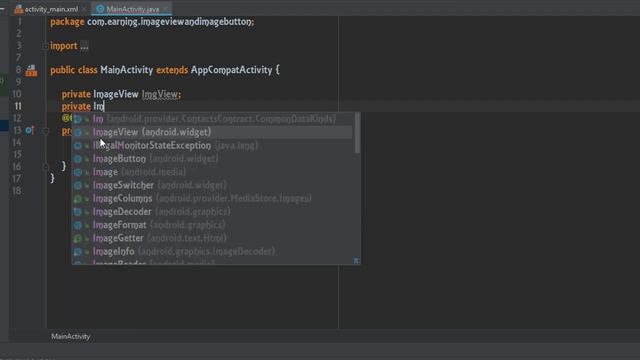Pick ImageButton (android.widget) suggestion

(212, 159)
